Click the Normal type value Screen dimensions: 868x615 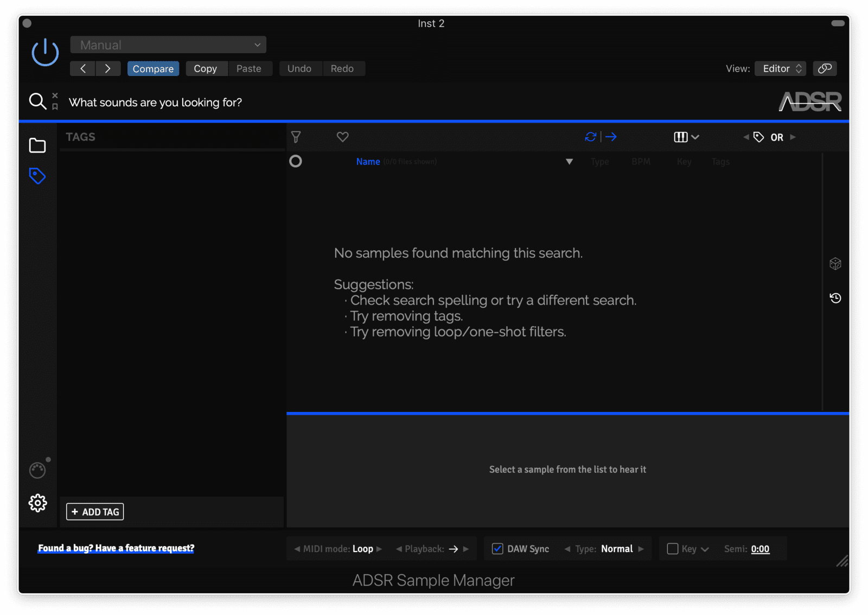(x=617, y=549)
